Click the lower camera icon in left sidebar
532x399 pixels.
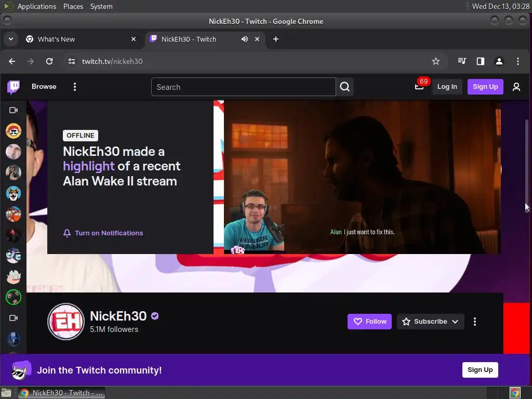[14, 318]
